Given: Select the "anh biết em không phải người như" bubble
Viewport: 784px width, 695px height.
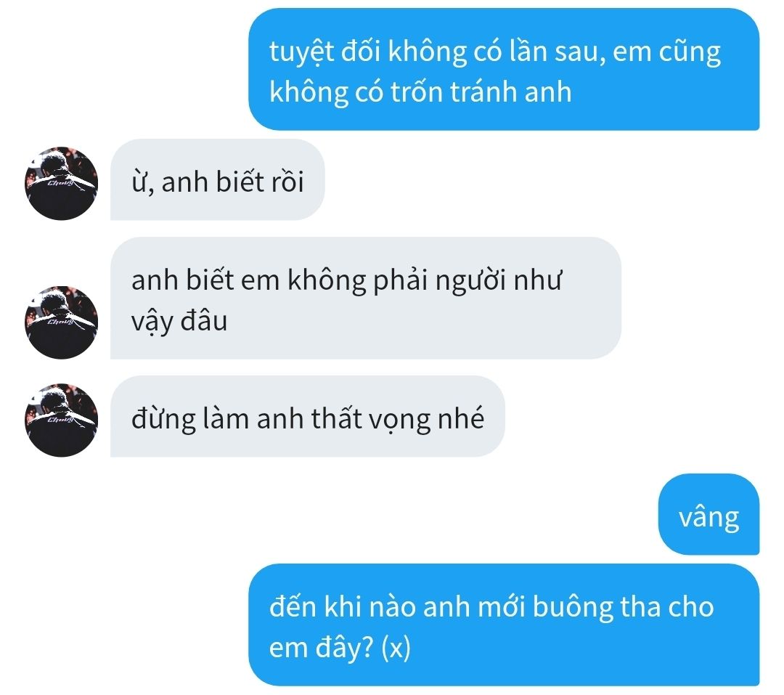Looking at the screenshot, I should 366,298.
